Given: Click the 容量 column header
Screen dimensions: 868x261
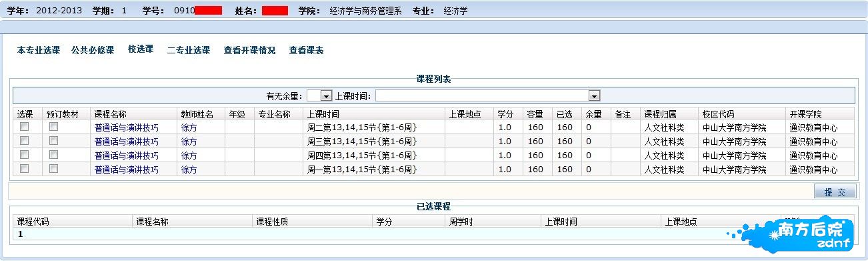Looking at the screenshot, I should tap(535, 114).
